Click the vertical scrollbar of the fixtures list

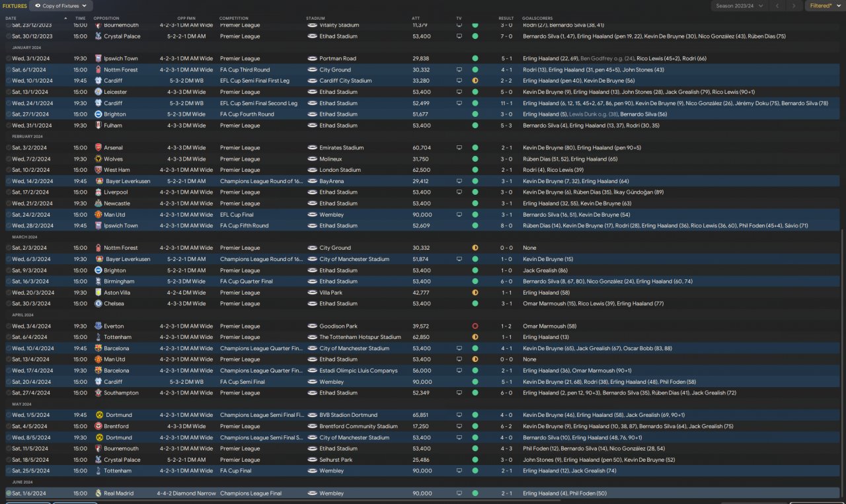point(843,363)
